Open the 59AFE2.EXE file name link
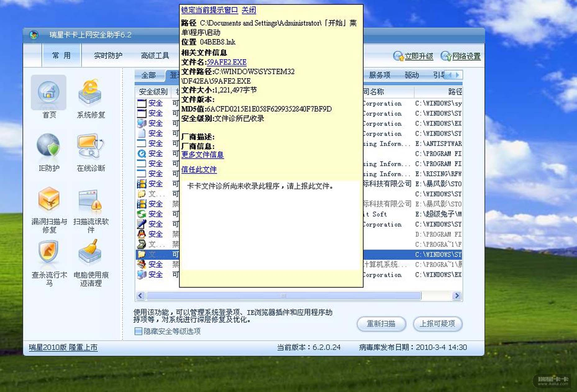577x392 pixels. (227, 62)
